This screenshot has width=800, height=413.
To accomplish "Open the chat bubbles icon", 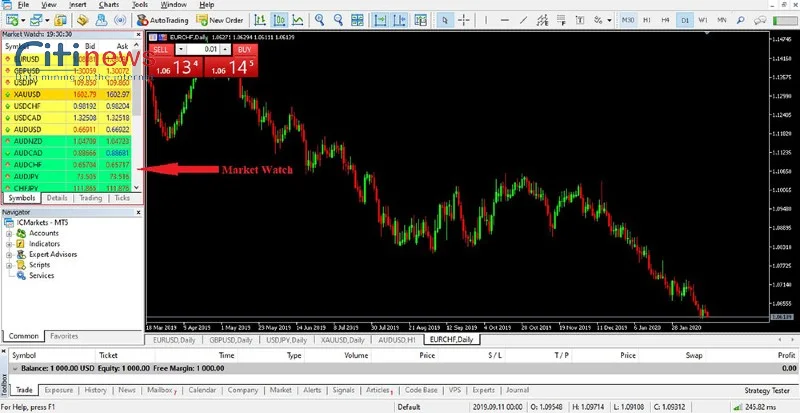I will coord(760,20).
